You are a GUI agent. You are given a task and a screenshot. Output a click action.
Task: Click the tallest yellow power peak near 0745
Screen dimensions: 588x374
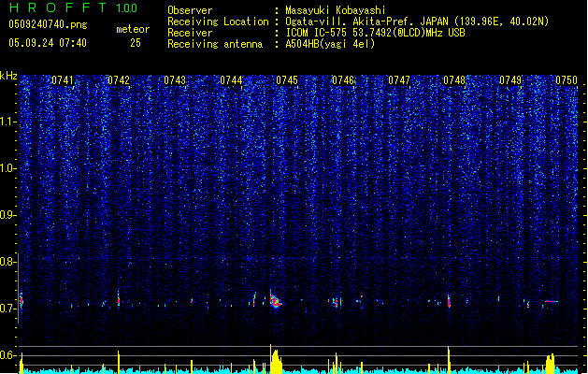click(x=271, y=359)
